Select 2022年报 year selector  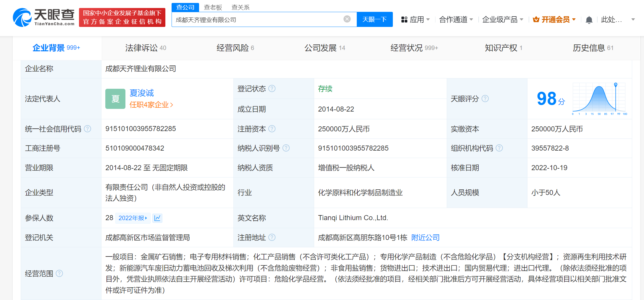(x=133, y=218)
